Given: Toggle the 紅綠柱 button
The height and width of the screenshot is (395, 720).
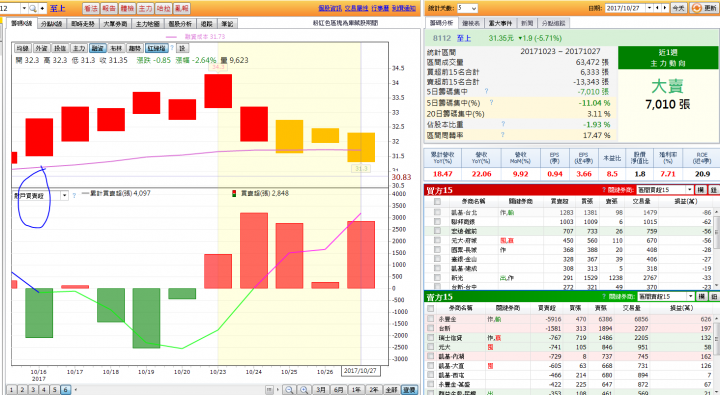Looking at the screenshot, I should (157, 48).
